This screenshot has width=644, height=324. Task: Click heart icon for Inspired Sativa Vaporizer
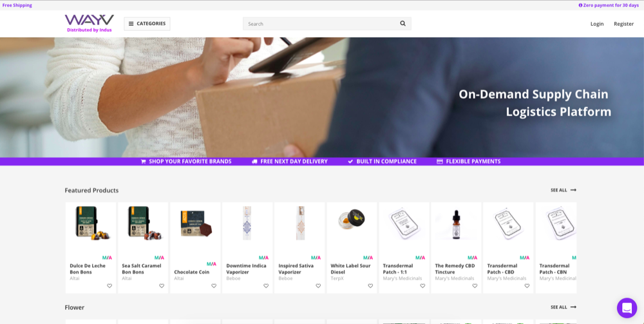[318, 286]
